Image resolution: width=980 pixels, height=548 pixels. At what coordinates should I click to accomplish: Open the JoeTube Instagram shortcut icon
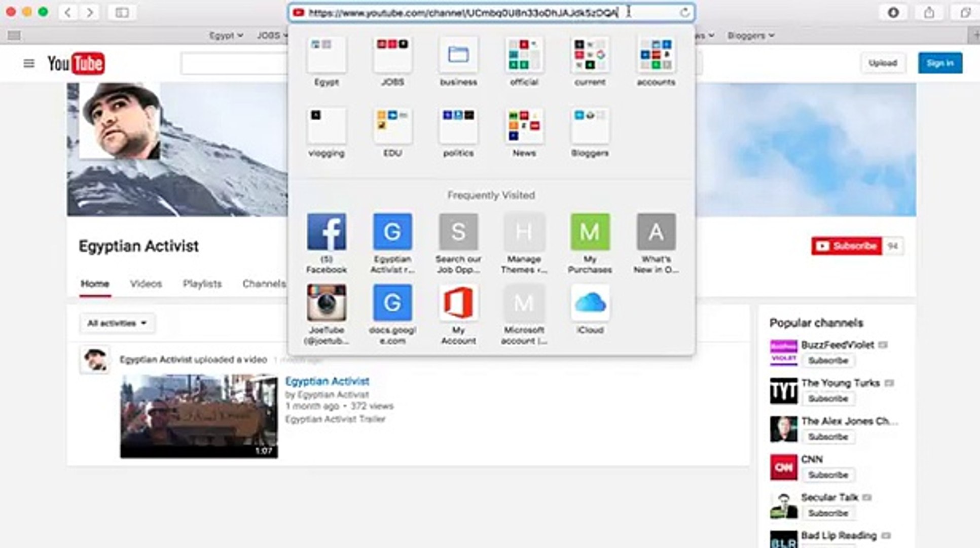click(326, 303)
